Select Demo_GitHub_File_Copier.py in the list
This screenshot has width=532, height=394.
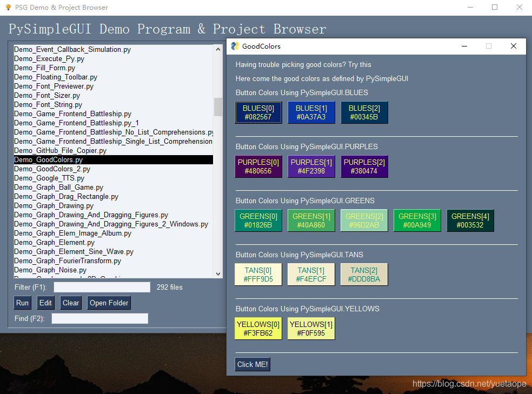click(114, 150)
